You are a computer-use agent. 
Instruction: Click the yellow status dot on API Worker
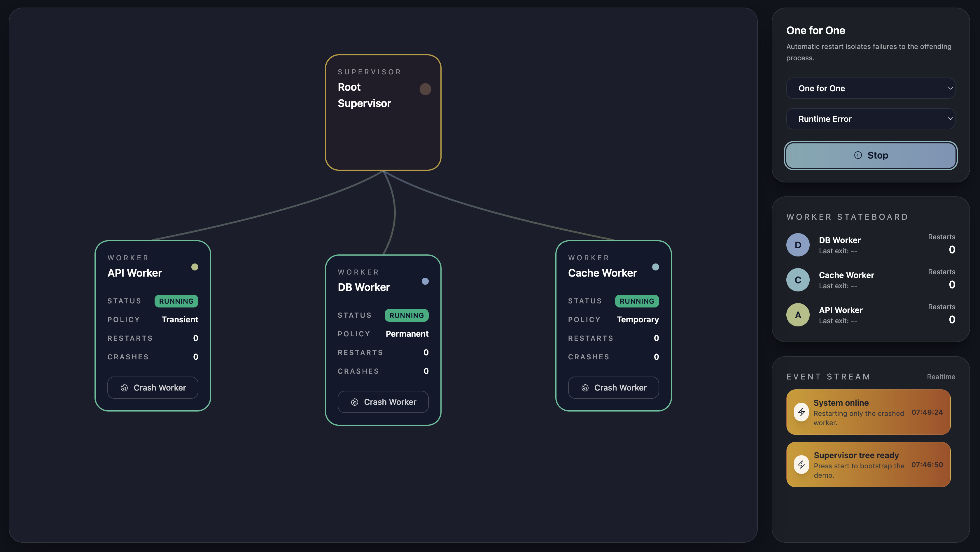coord(195,267)
